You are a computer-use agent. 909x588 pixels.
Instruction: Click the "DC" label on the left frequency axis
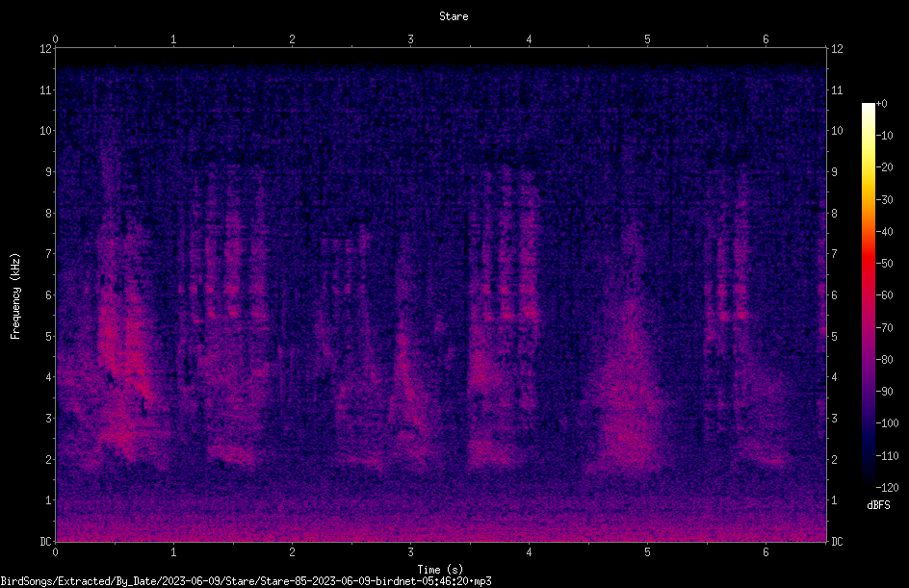tap(45, 542)
